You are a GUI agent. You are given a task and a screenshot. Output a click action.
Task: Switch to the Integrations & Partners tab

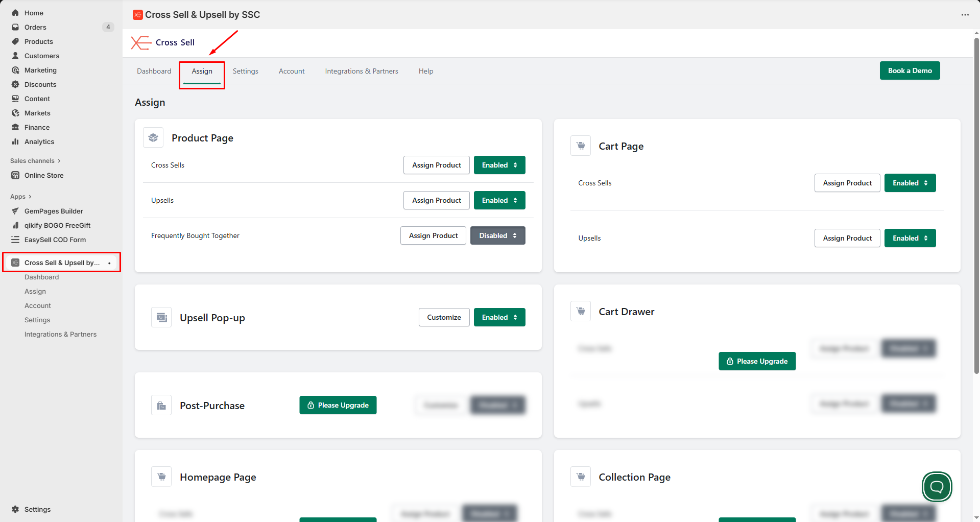[x=361, y=71]
